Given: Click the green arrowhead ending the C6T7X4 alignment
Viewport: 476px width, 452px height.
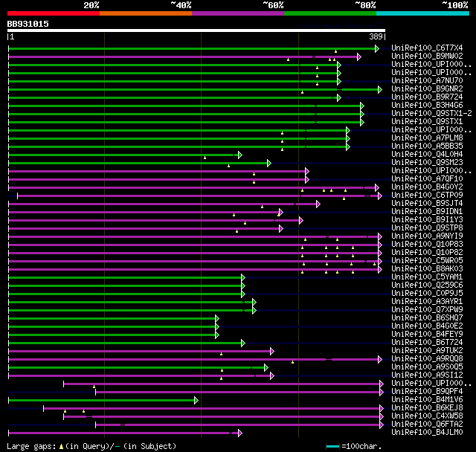Looking at the screenshot, I should tap(377, 48).
